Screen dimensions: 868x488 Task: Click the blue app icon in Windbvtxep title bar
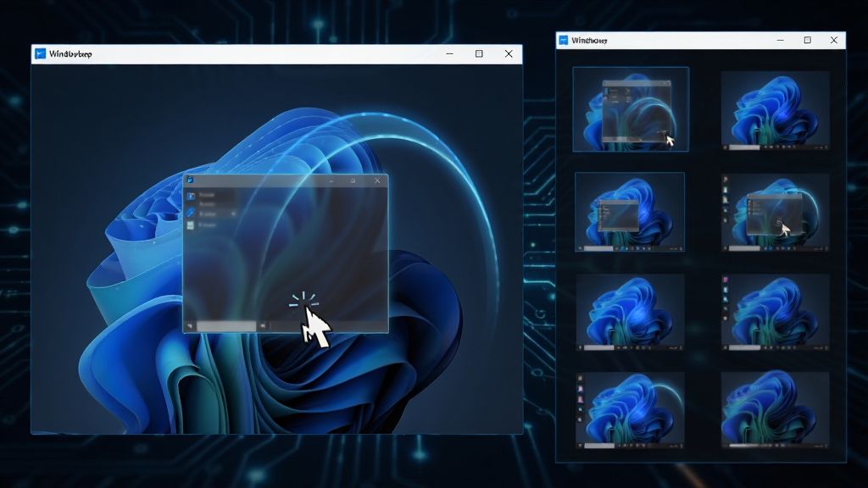[41, 53]
